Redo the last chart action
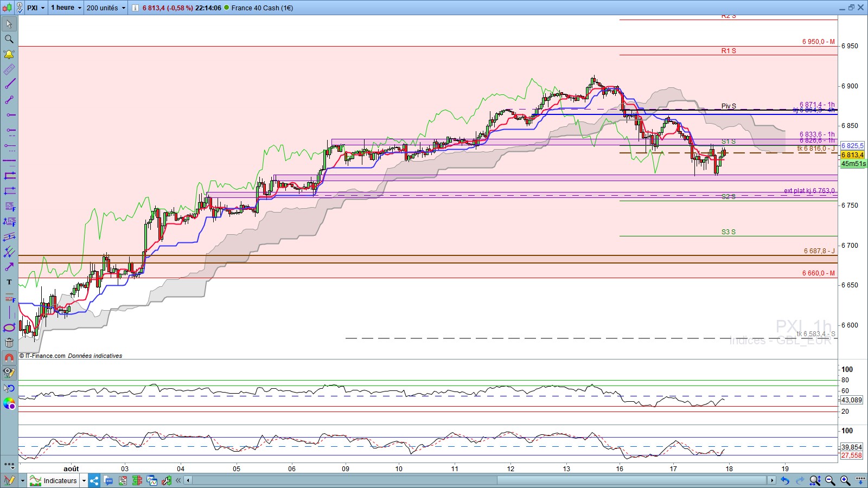Screen dimensions: 868x488 pos(800,480)
